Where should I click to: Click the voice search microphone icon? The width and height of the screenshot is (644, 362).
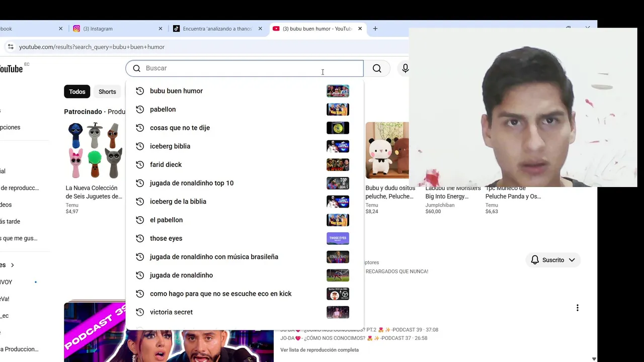click(405, 68)
